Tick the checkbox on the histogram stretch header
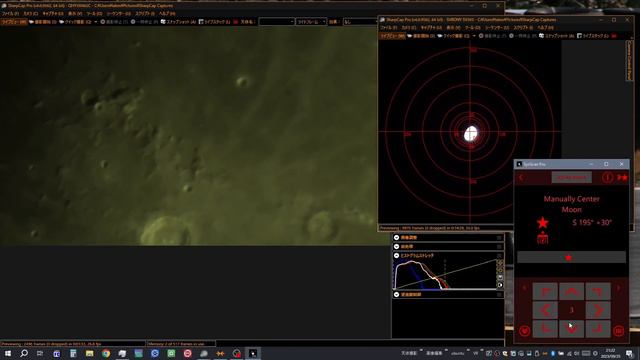Image resolution: width=640 pixels, height=360 pixels. coord(499,256)
